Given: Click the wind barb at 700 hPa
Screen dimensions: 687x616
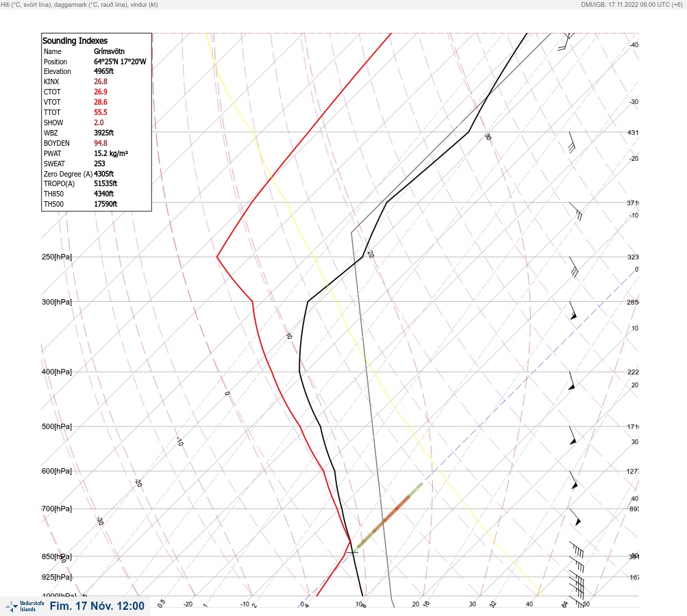Looking at the screenshot, I should 575,517.
